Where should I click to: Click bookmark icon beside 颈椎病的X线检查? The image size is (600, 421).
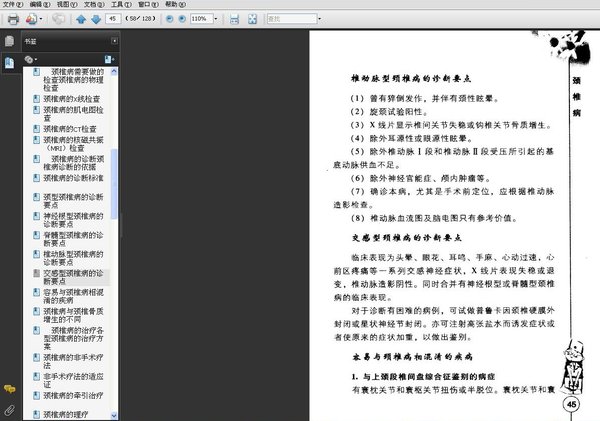(36, 99)
